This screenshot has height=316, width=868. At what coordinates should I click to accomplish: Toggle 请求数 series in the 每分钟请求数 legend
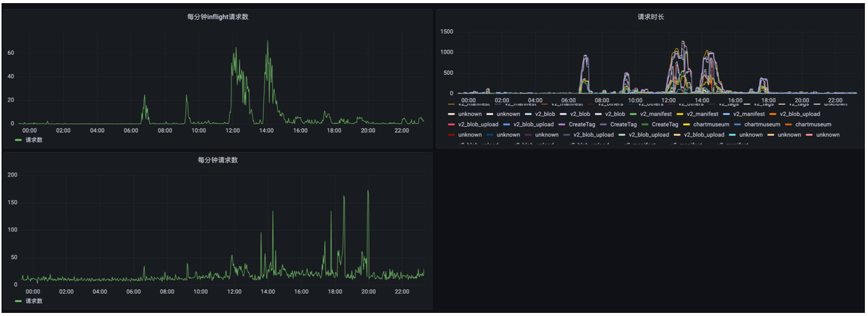(x=34, y=301)
